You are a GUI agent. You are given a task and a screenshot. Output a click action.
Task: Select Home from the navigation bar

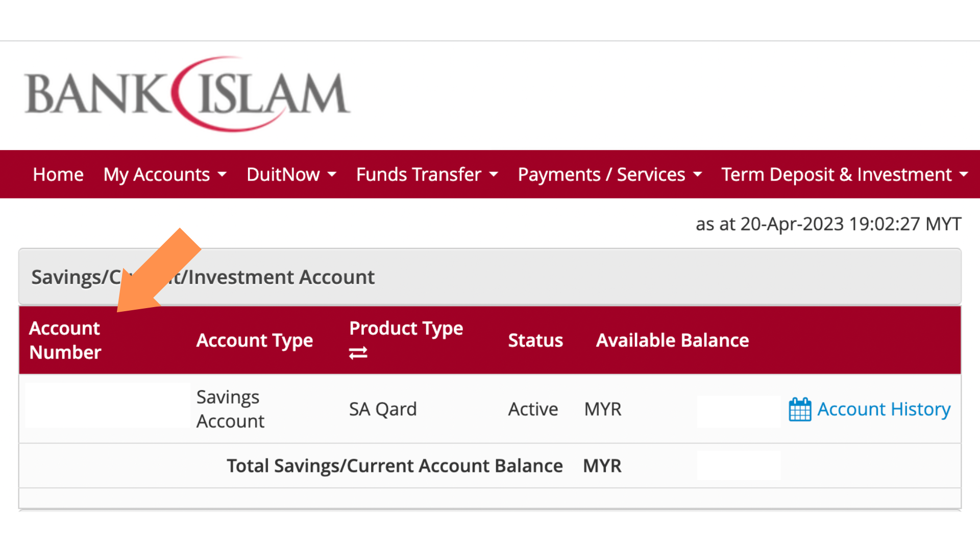(58, 174)
